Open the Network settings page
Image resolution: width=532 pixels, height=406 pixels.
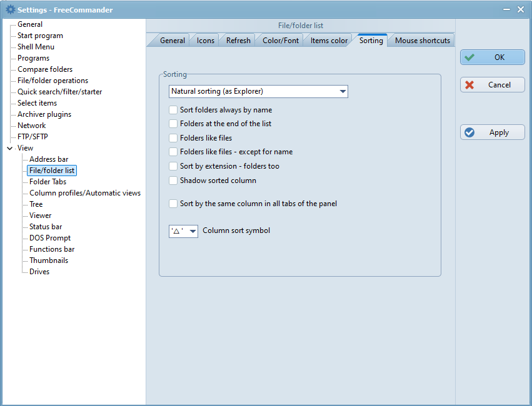(x=31, y=126)
